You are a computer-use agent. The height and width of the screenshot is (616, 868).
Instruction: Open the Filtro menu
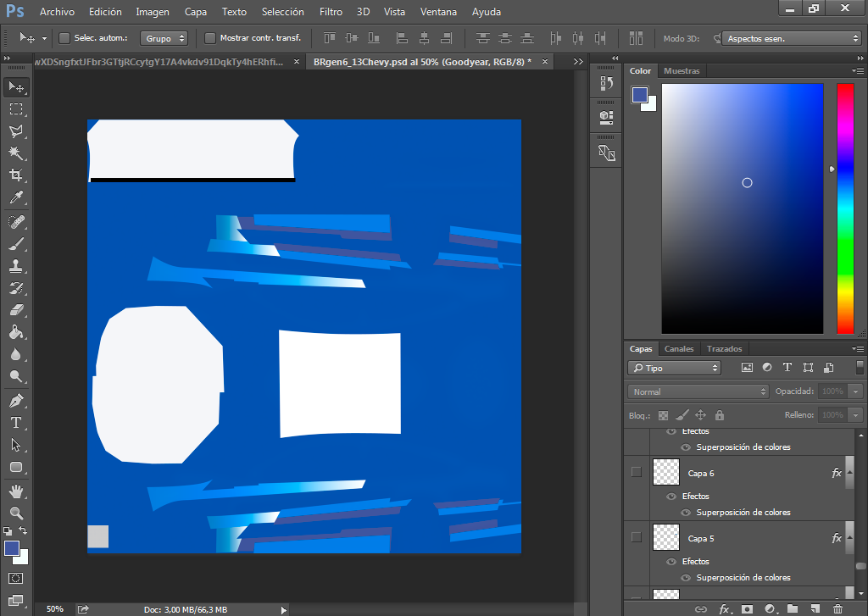click(x=331, y=12)
